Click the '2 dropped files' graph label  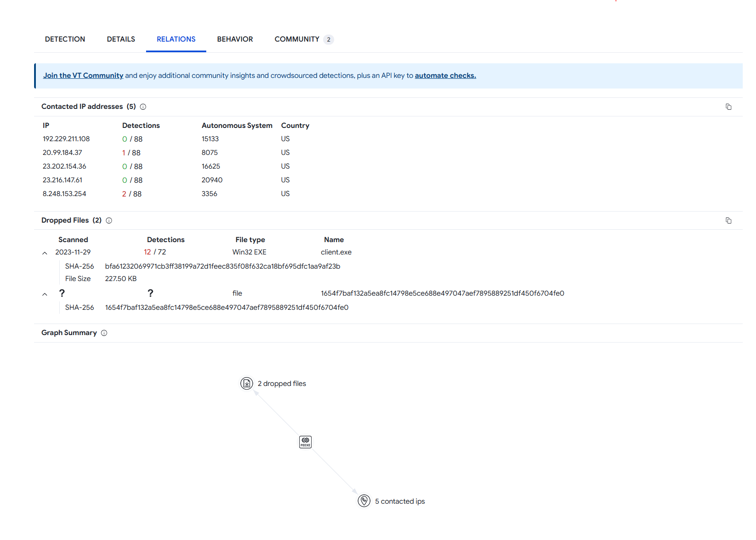[282, 384]
